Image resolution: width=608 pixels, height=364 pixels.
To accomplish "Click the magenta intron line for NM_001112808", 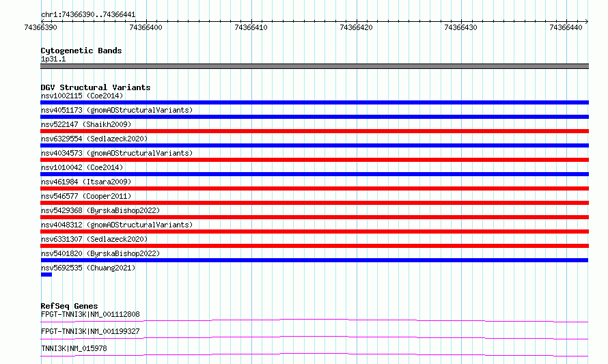I will pos(314,320).
